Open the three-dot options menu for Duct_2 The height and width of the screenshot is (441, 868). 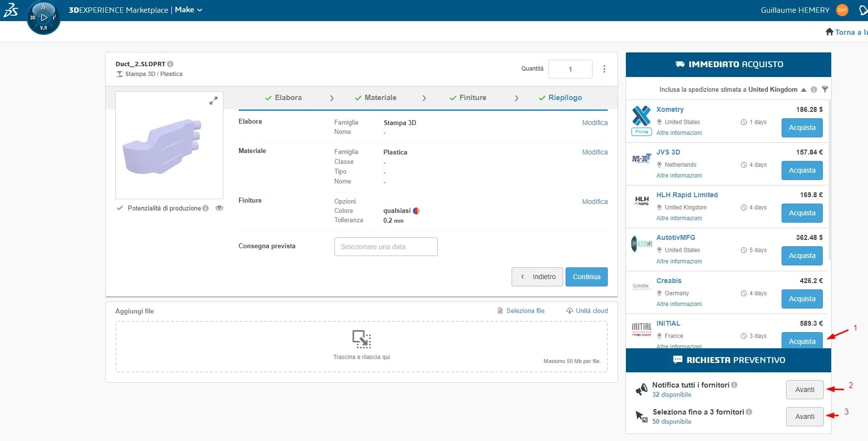pyautogui.click(x=604, y=69)
